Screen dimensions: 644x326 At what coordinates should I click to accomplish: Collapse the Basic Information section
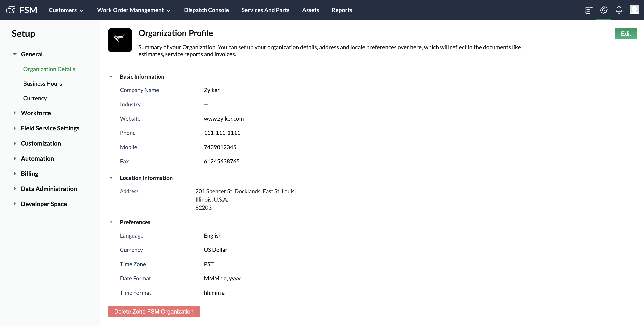tap(111, 77)
